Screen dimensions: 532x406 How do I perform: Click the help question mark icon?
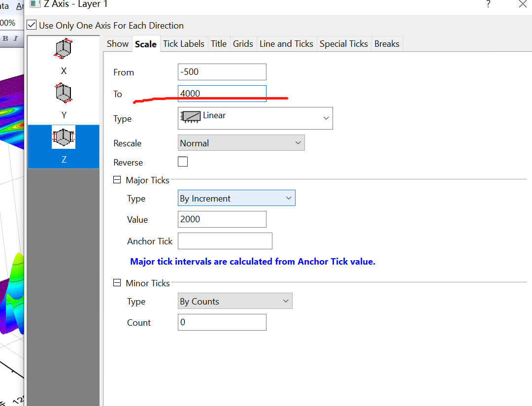pyautogui.click(x=488, y=4)
